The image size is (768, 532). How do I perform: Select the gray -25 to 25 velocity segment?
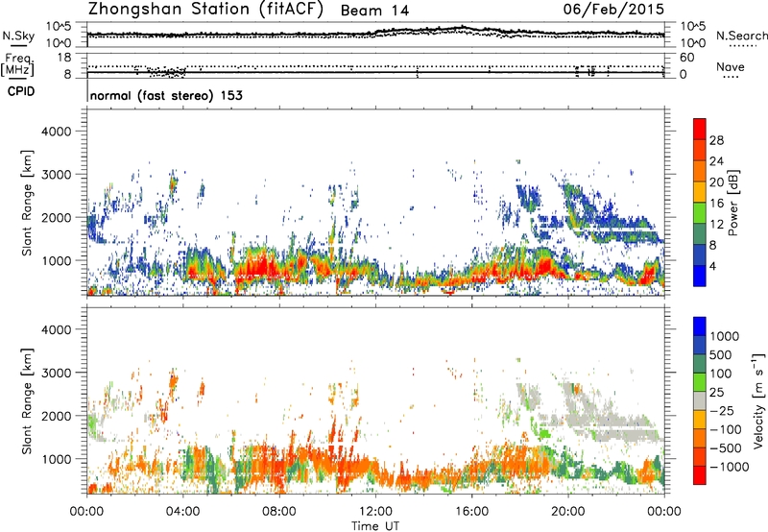(x=700, y=401)
